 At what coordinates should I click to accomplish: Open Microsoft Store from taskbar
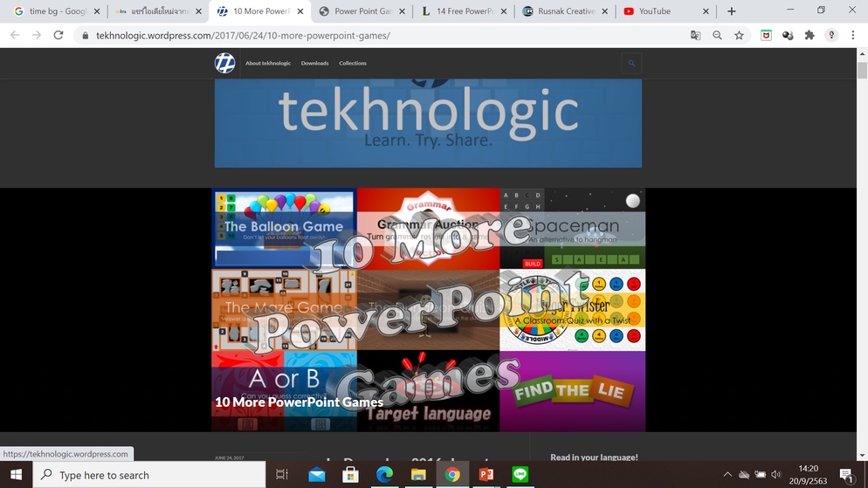pos(350,474)
